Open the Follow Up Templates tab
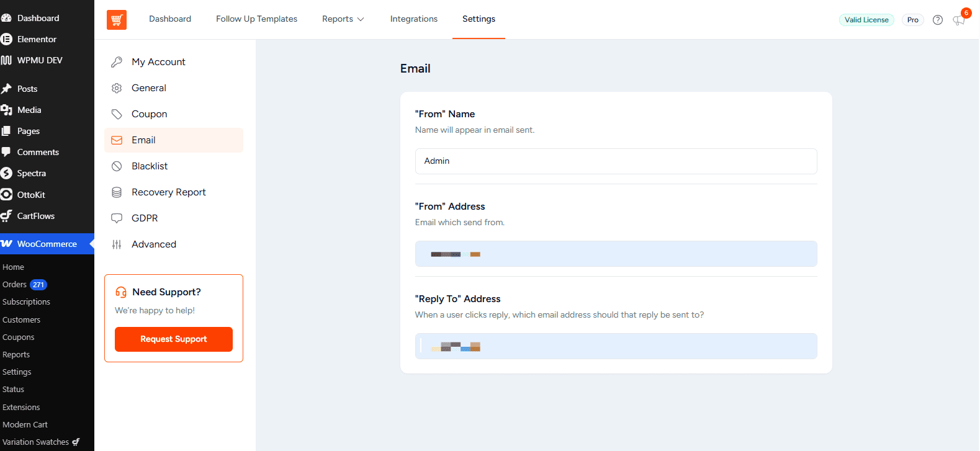The image size is (980, 451). pyautogui.click(x=256, y=19)
